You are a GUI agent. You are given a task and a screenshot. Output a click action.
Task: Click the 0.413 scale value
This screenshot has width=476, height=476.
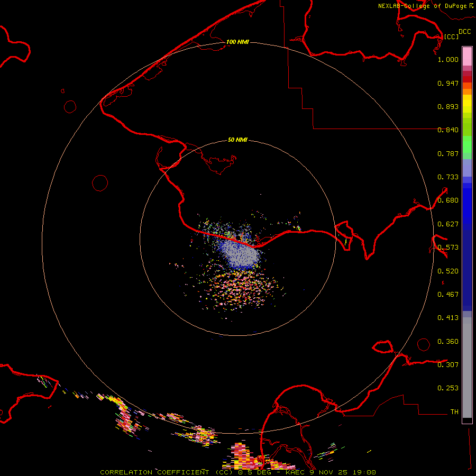pos(448,318)
